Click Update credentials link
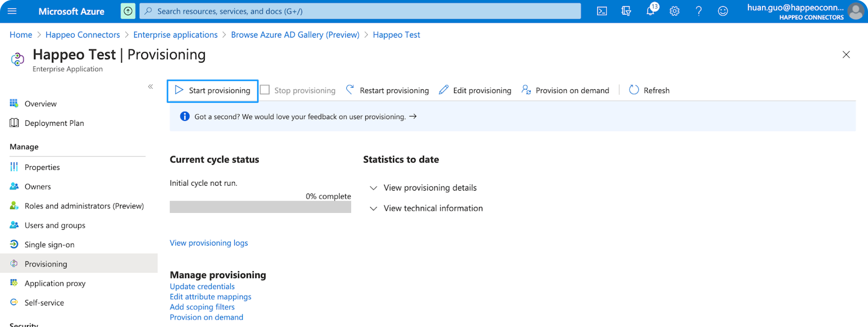The height and width of the screenshot is (327, 868). tap(202, 286)
